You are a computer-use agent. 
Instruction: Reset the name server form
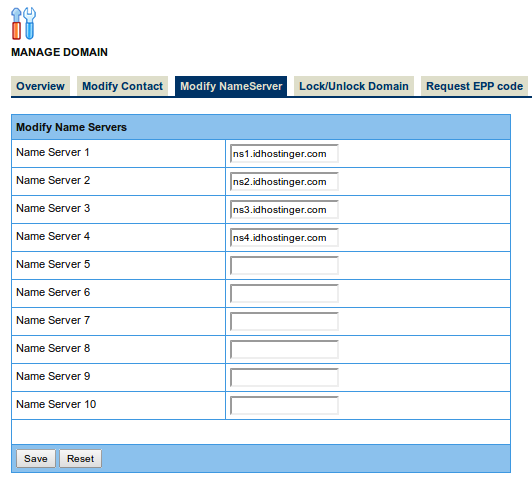click(80, 459)
